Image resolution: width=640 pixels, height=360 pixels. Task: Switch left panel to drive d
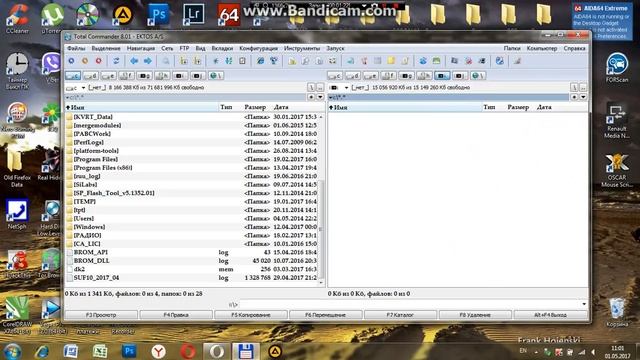click(x=91, y=76)
